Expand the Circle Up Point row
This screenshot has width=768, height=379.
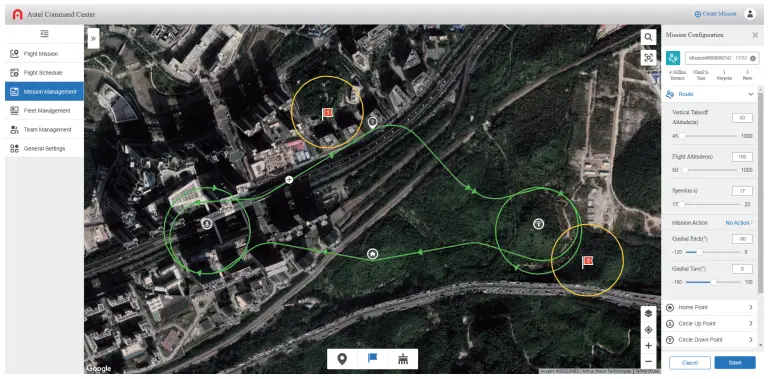(x=710, y=324)
